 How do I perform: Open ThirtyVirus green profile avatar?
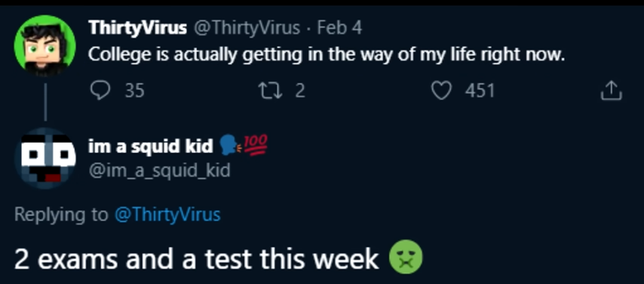[44, 45]
